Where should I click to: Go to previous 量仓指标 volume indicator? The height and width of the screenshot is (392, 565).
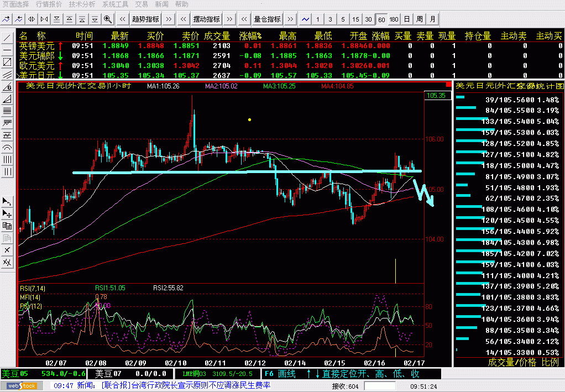[244, 19]
